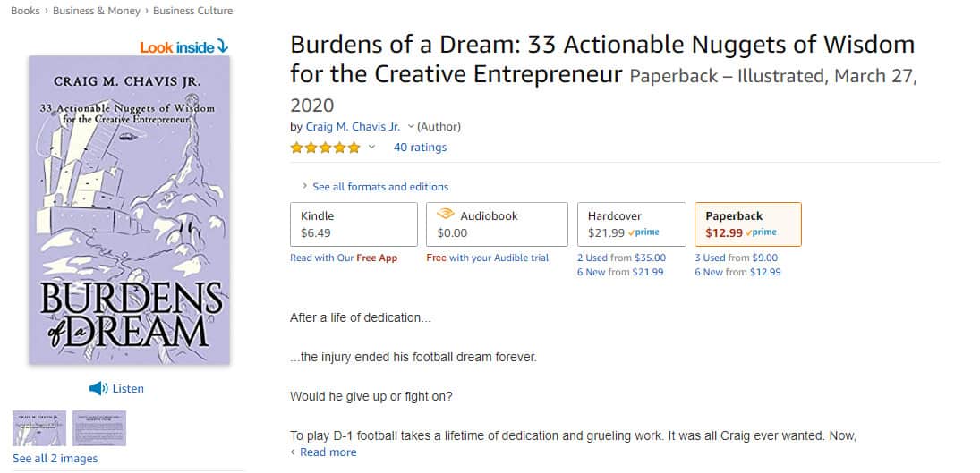
Task: Click the Craig M. Chavis Jr. author link
Action: coord(354,127)
